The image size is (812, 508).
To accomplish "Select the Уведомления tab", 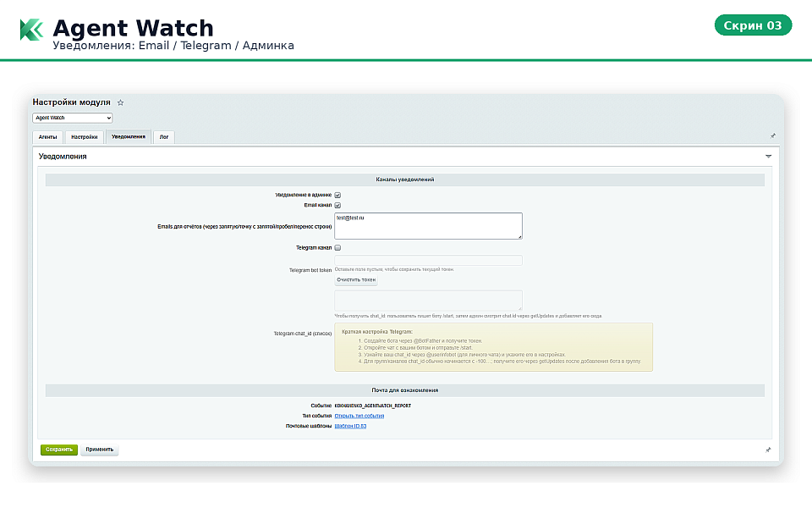I will 128,137.
